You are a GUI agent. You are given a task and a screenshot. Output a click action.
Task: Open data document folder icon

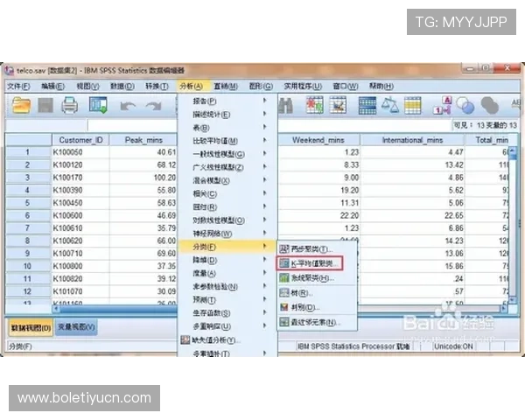click(x=21, y=105)
